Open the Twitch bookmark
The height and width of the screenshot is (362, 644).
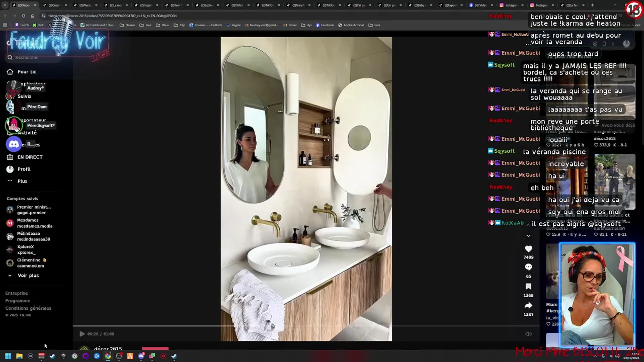pos(22,25)
